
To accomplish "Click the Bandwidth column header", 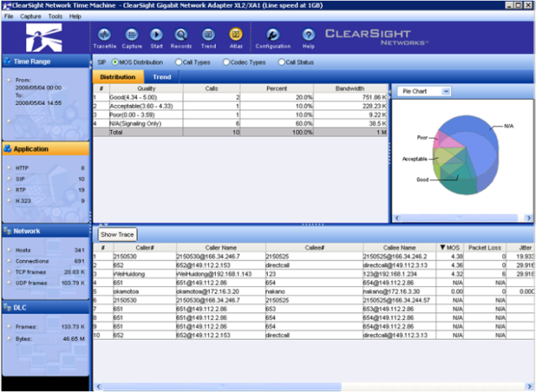I will [350, 89].
